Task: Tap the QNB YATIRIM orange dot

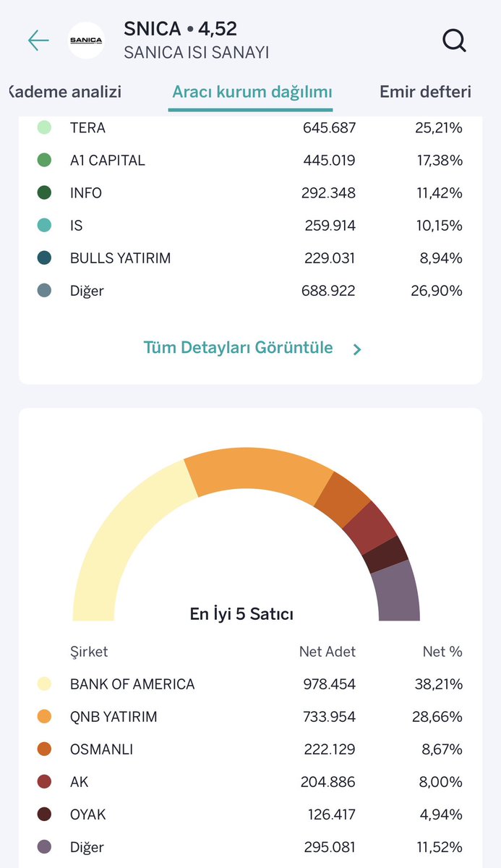Action: 44,717
